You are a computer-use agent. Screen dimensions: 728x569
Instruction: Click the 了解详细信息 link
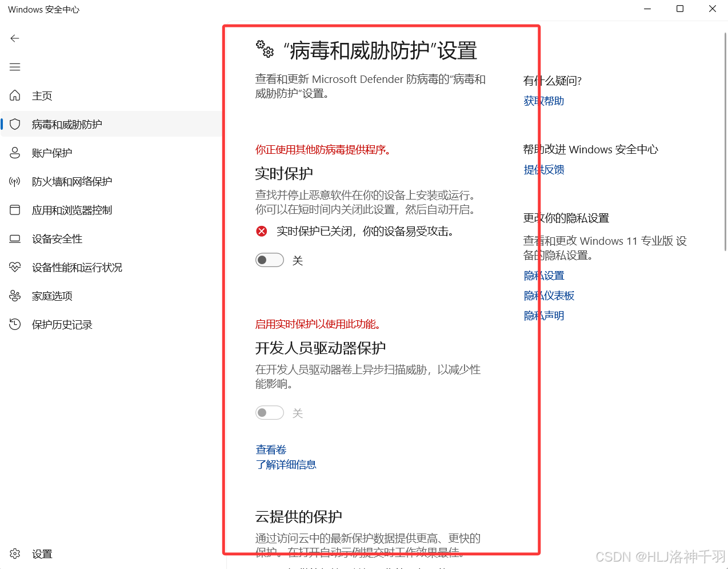point(286,464)
